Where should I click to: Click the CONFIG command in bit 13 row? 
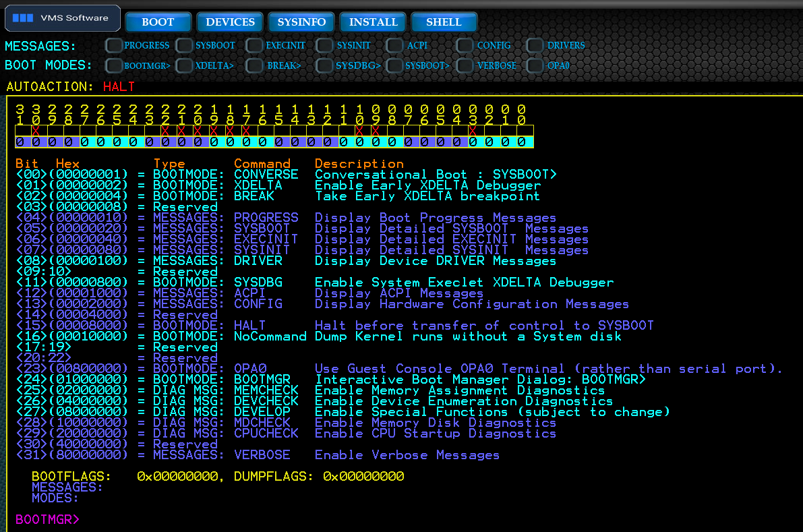(258, 303)
